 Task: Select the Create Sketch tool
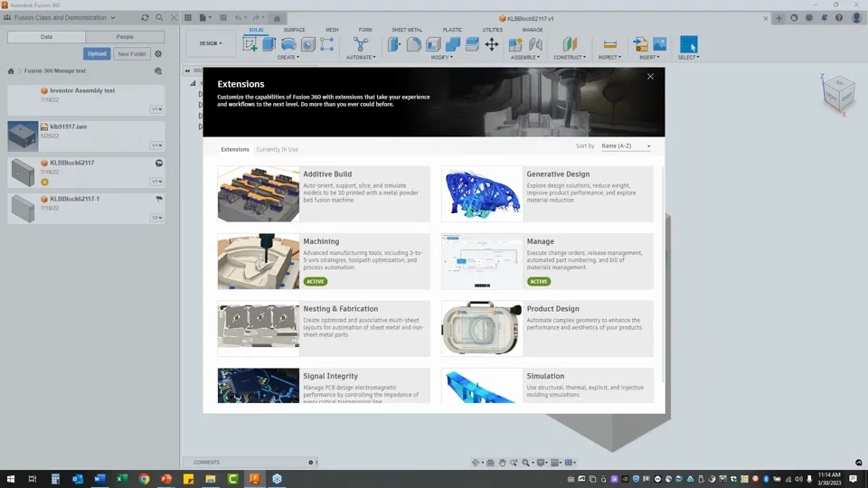click(251, 44)
